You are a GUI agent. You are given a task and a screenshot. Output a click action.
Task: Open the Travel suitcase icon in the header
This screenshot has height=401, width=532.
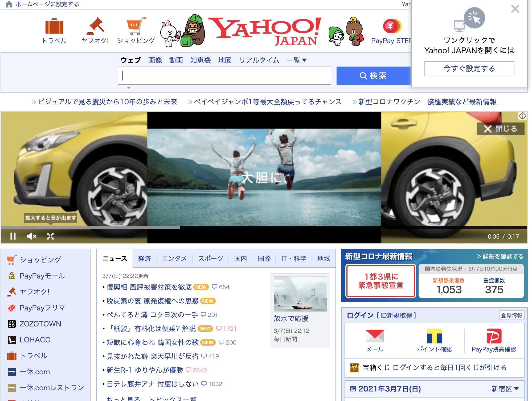(x=54, y=27)
